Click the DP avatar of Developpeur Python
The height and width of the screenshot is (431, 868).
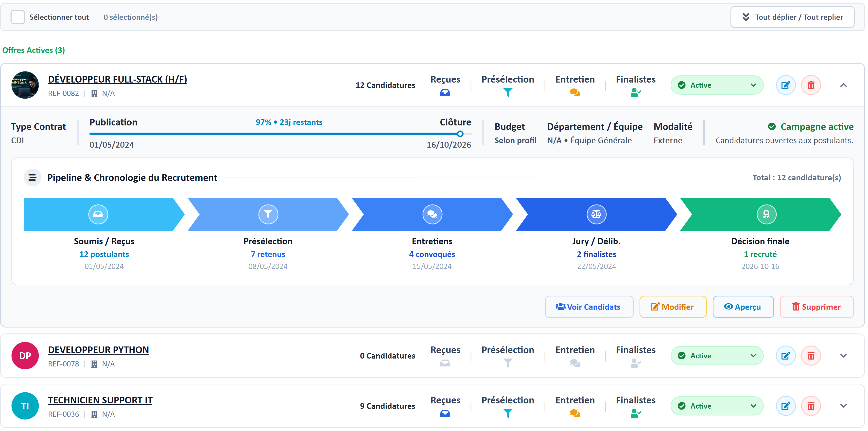pyautogui.click(x=25, y=356)
